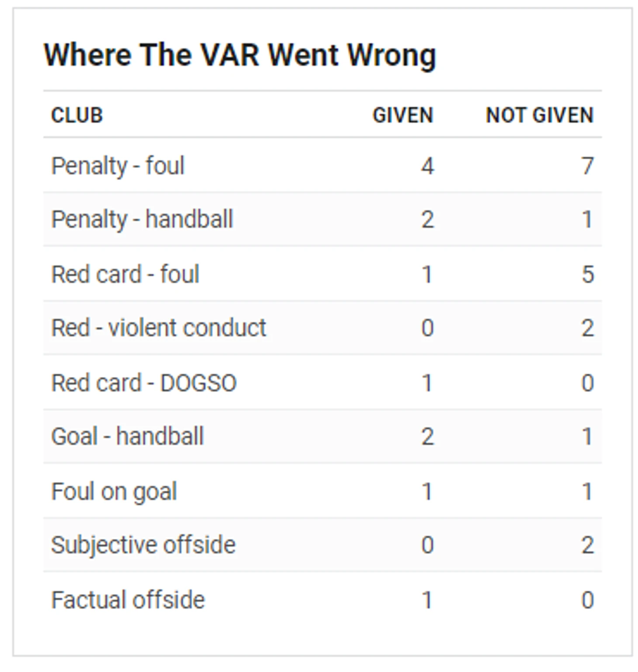Select the Not Given value 5 for Red card - foul
The image size is (638, 672).
click(x=588, y=275)
